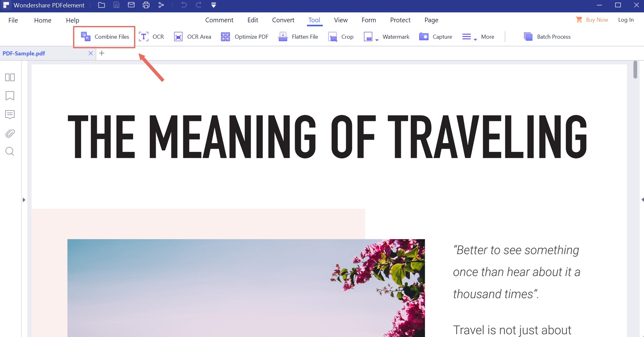Expand the left side panel arrow
644x337 pixels.
pyautogui.click(x=24, y=200)
